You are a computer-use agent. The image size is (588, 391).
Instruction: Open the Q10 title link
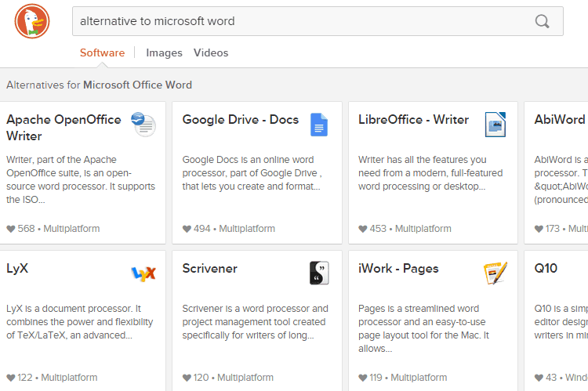pos(546,269)
